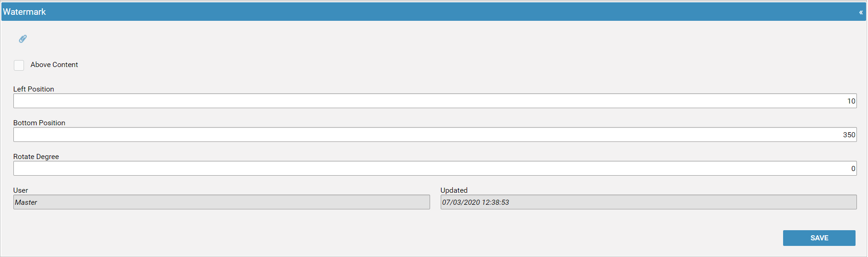Click the Watermark panel title
This screenshot has width=868, height=257.
[24, 12]
